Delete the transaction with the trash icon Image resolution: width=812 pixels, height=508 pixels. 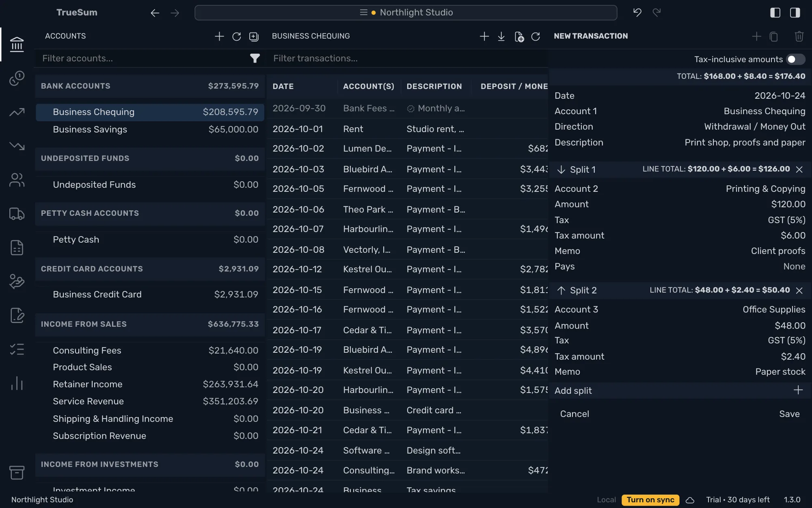(x=799, y=37)
